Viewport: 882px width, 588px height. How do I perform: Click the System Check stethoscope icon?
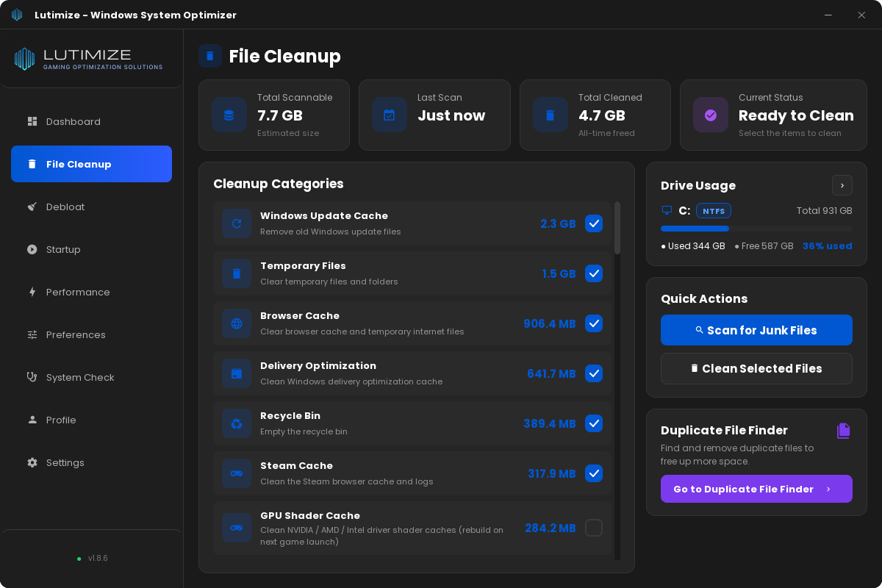pyautogui.click(x=32, y=377)
